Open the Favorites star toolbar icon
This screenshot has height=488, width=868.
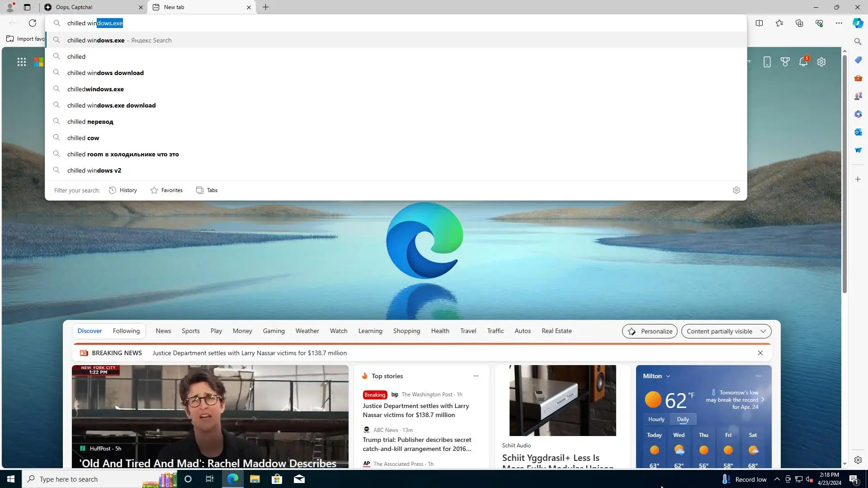pos(779,23)
